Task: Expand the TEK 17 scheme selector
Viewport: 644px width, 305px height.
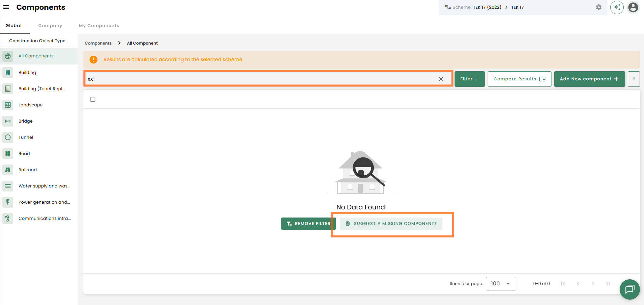Action: (x=517, y=7)
